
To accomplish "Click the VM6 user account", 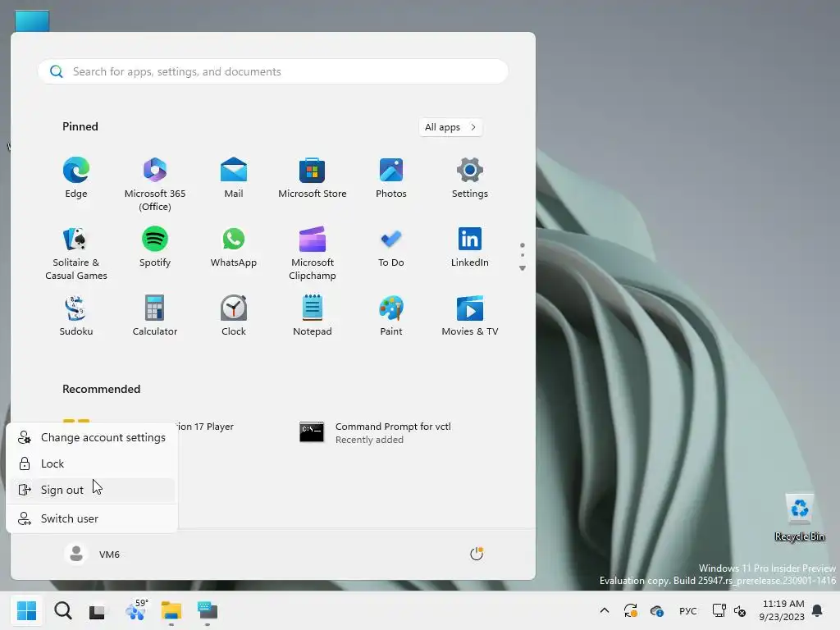I will pos(92,554).
